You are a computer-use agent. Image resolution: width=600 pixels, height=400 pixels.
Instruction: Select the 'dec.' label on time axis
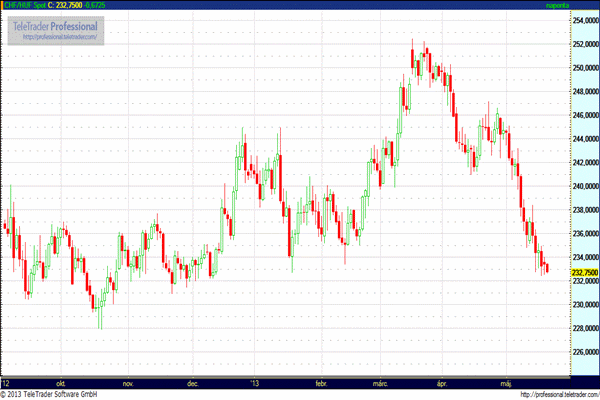pos(192,383)
